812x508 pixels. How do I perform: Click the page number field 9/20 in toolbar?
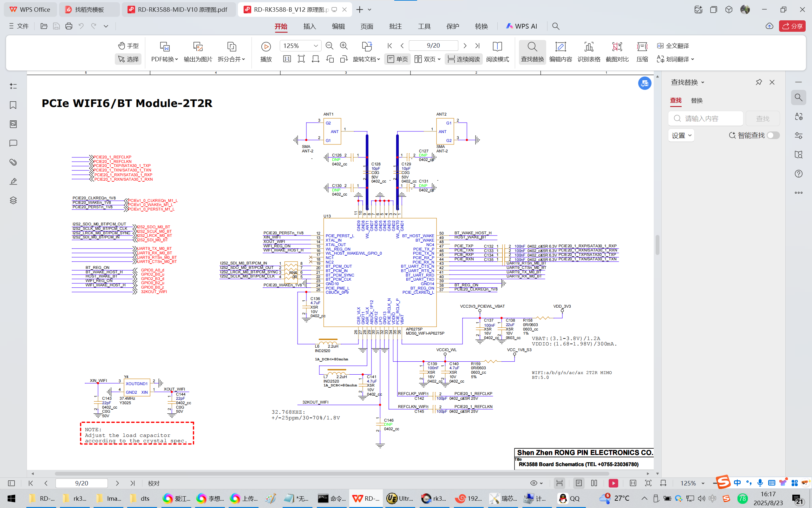(433, 45)
